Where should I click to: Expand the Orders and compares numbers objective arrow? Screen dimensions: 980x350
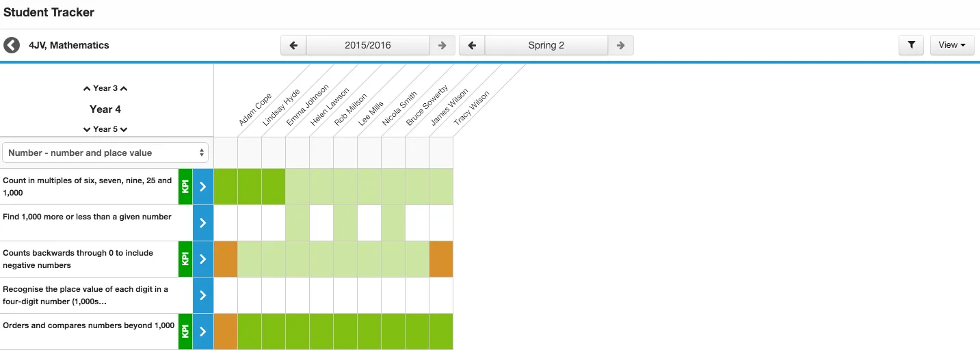tap(202, 332)
